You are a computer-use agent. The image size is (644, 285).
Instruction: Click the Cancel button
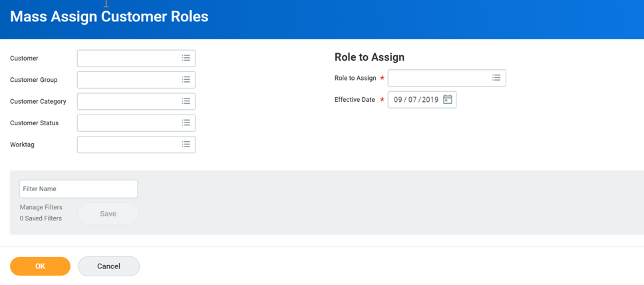click(x=109, y=266)
